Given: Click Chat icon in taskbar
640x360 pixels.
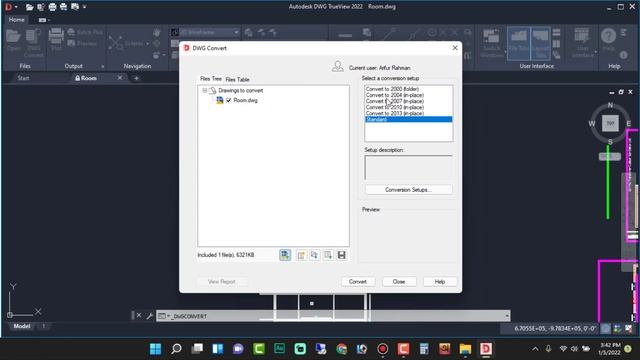Looking at the screenshot, I should (x=238, y=349).
